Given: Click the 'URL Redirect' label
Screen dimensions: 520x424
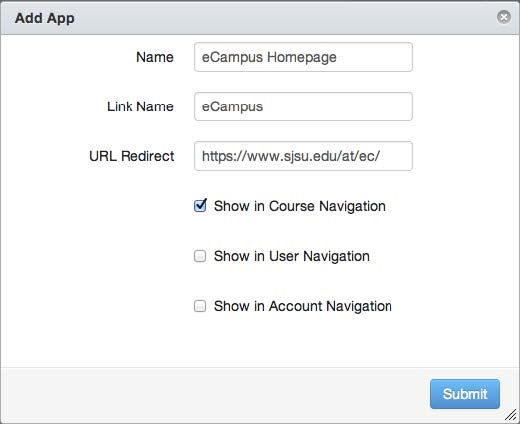Looking at the screenshot, I should click(x=132, y=156).
